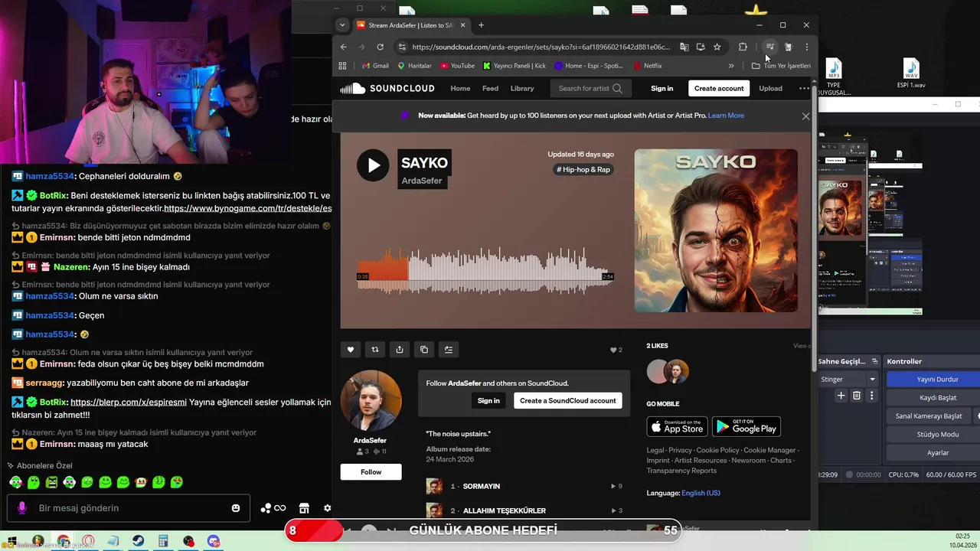Open Chrome three-dot menu
Image resolution: width=980 pixels, height=551 pixels.
pyautogui.click(x=806, y=47)
